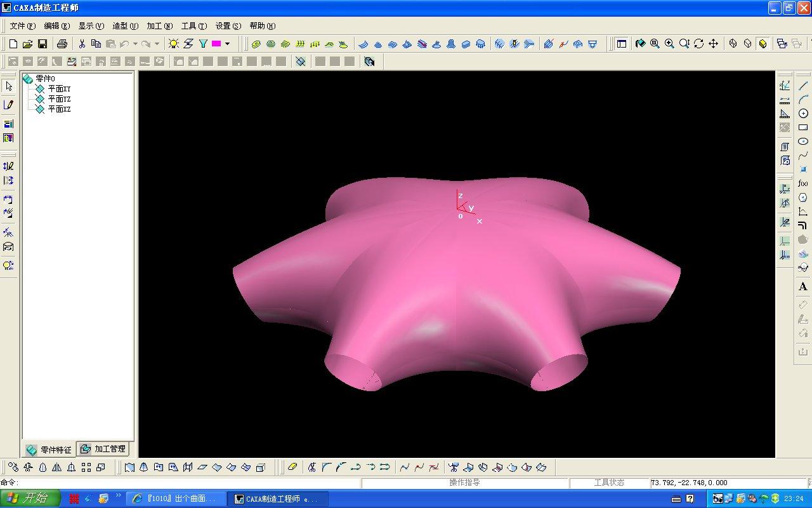Save the part with the floppy disk icon
Viewport: 812px width, 508px height.
(x=43, y=44)
